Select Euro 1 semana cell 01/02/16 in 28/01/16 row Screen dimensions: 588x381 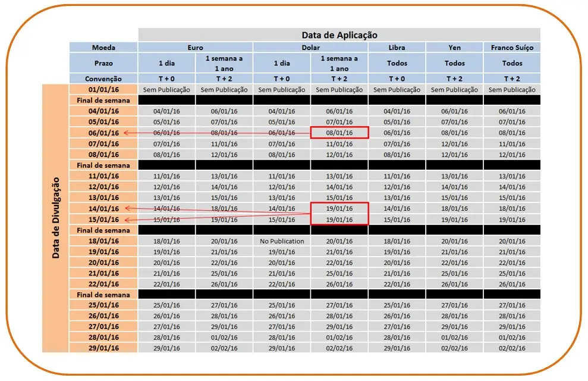click(x=224, y=337)
